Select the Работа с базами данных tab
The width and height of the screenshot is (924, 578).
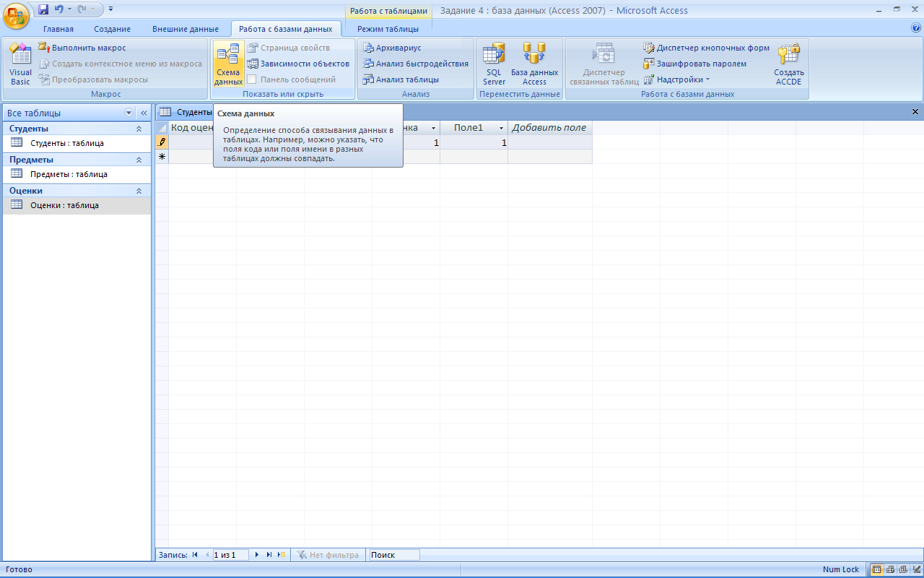click(287, 29)
